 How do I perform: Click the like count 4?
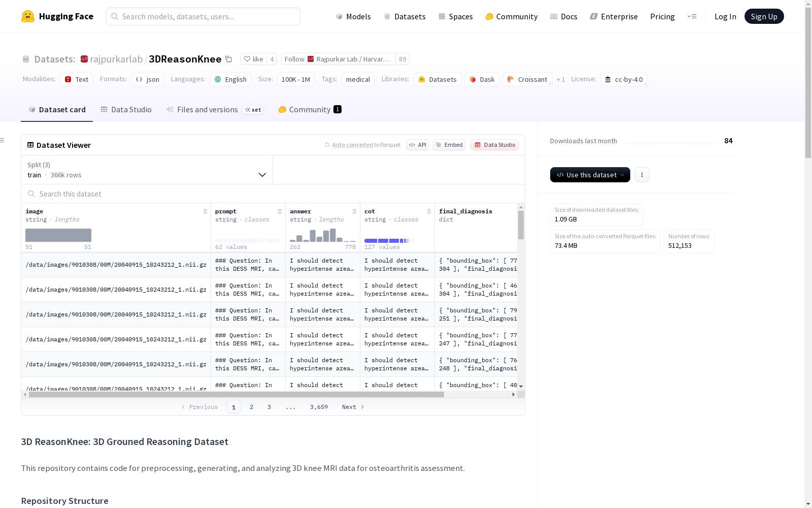tap(272, 59)
